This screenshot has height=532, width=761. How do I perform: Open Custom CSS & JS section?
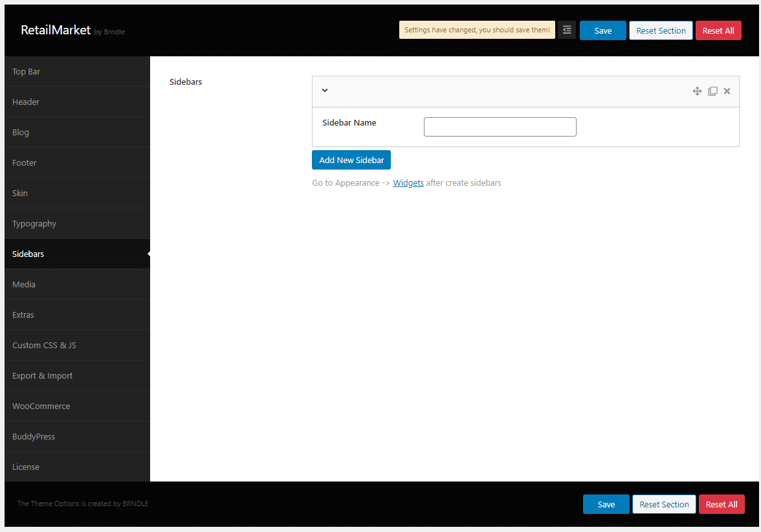tap(77, 345)
